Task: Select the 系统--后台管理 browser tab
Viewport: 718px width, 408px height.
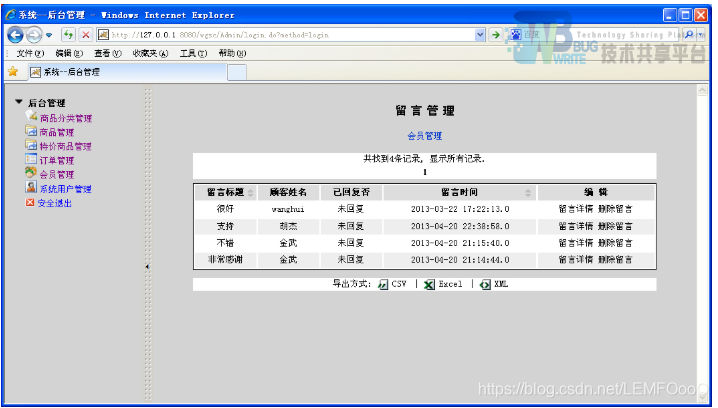Action: pyautogui.click(x=127, y=72)
